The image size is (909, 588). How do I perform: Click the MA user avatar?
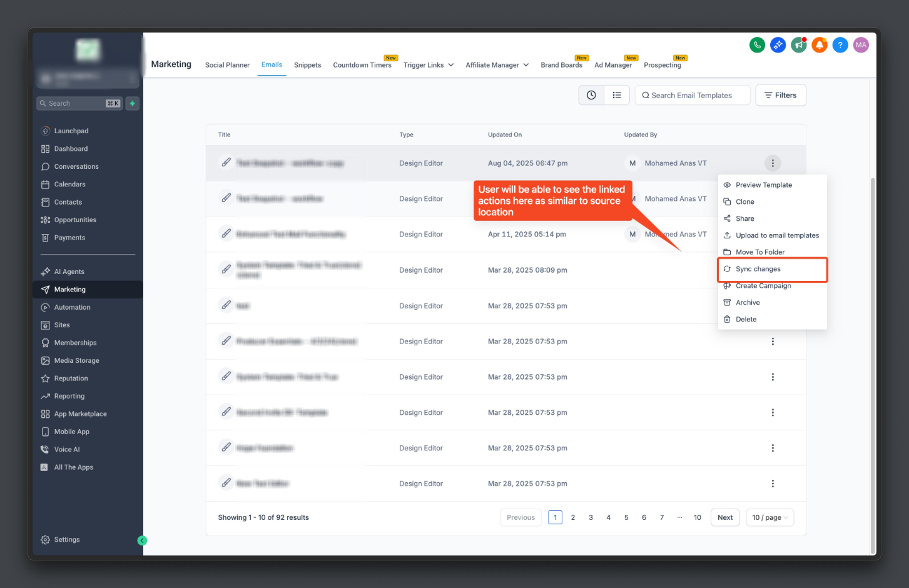click(861, 45)
